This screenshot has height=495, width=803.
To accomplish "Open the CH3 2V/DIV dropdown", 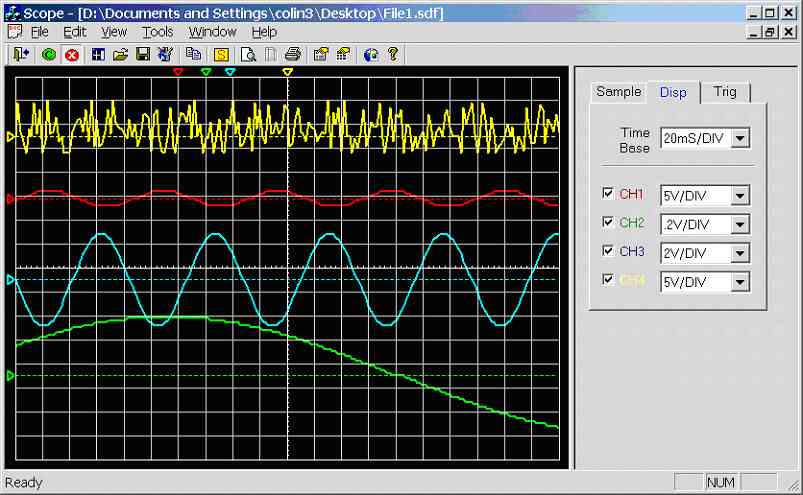I will pos(740,254).
